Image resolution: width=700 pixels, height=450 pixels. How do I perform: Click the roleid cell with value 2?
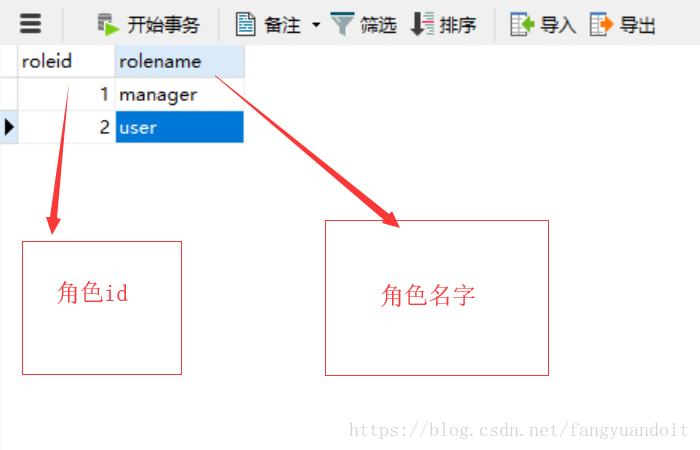tap(66, 127)
